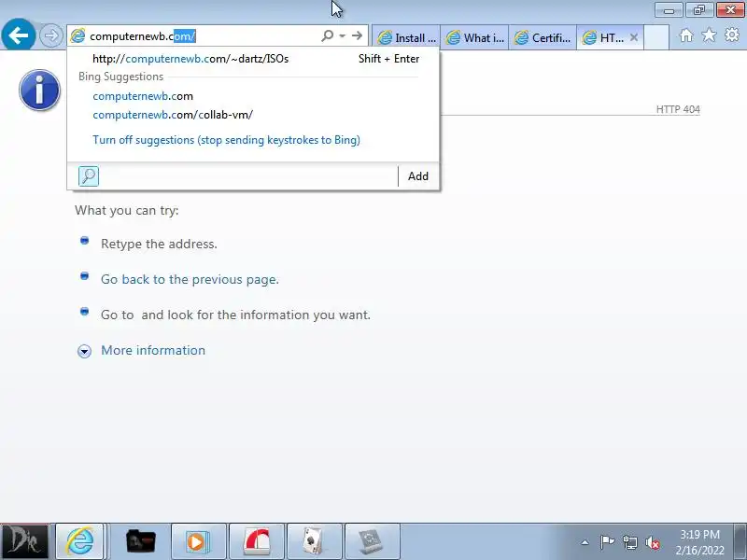Image resolution: width=747 pixels, height=560 pixels.
Task: Switch to the Install tab
Action: tap(406, 37)
